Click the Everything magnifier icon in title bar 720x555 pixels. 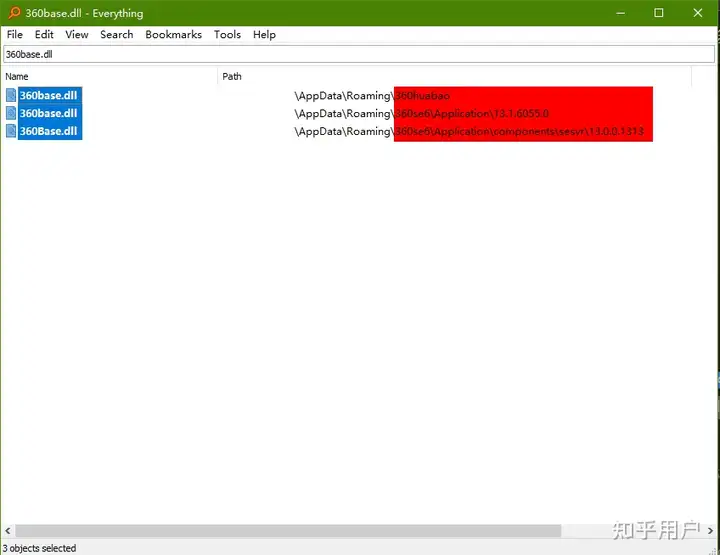click(14, 13)
